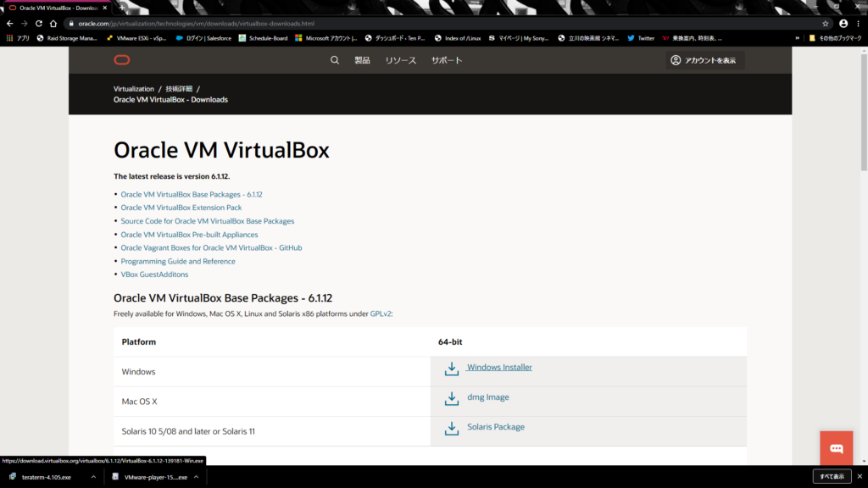Expand the teraterm-4.105.exe download options chevron
Image resolution: width=868 pixels, height=488 pixels.
coord(93,477)
